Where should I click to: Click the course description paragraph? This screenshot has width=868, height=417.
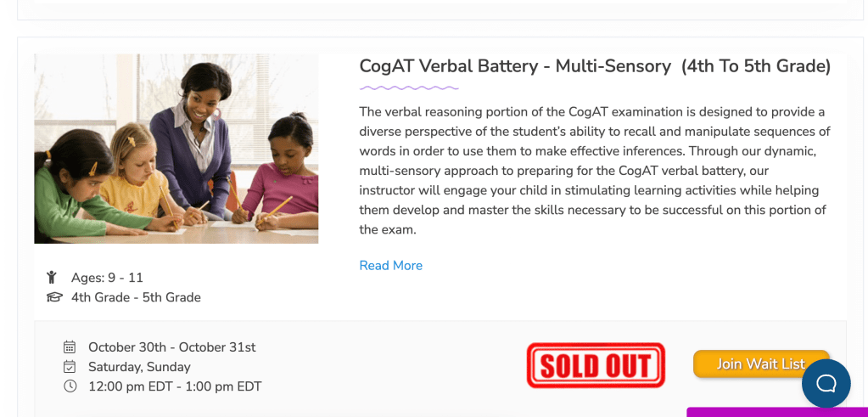(594, 170)
